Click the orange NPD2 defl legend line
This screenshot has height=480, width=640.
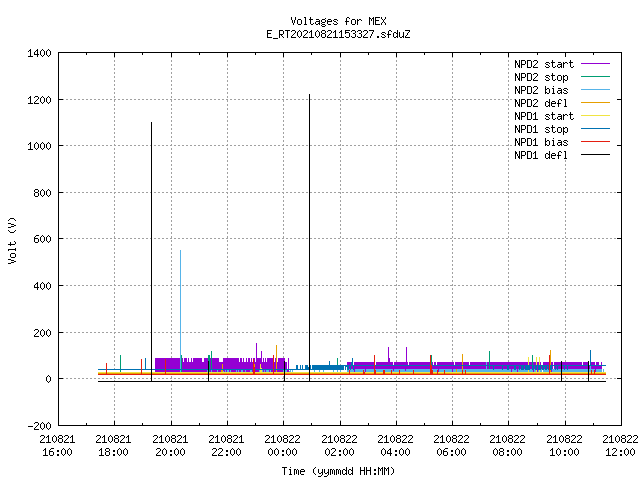[596, 103]
